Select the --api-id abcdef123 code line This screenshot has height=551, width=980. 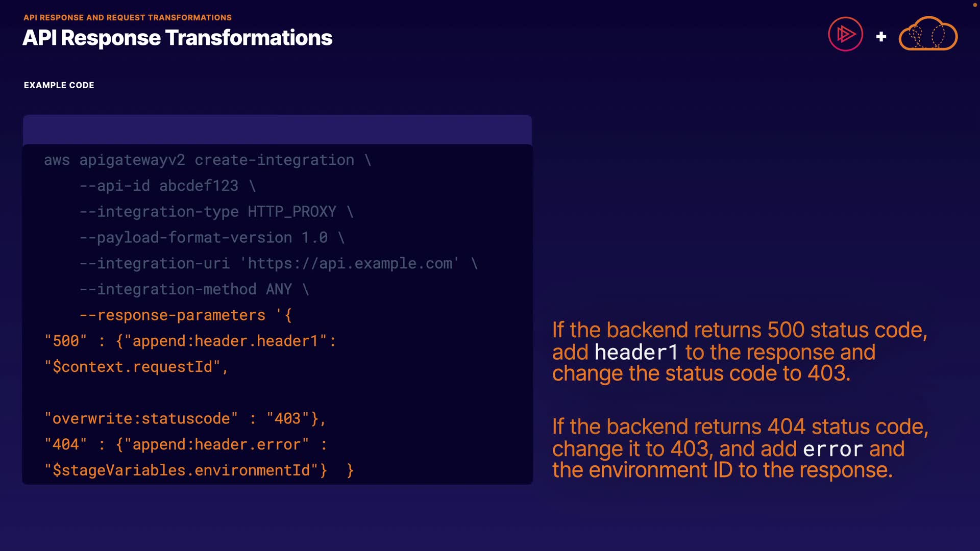[167, 186]
